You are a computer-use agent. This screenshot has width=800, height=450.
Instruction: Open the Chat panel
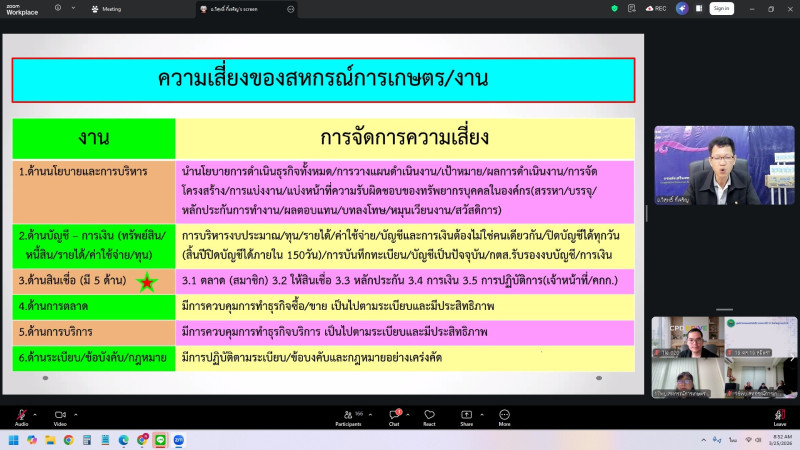coord(394,414)
